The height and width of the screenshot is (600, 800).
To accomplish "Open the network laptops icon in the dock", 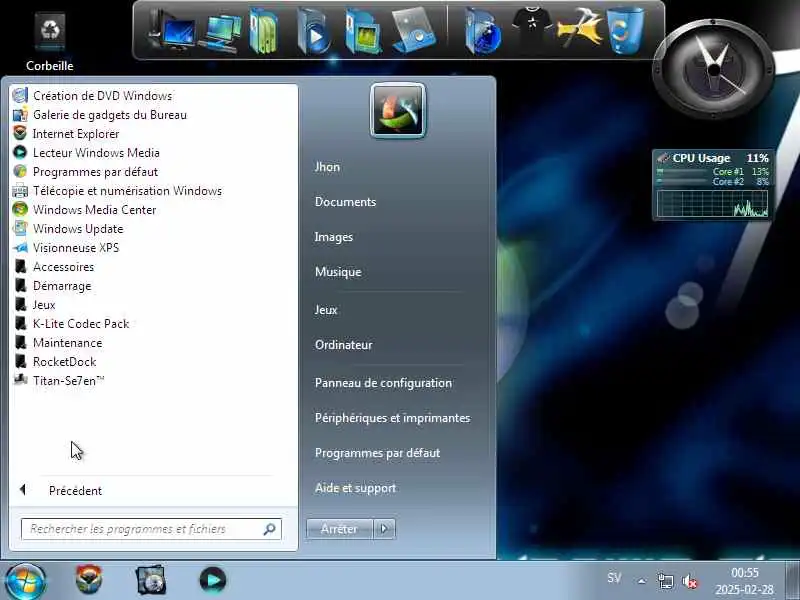I will click(220, 32).
